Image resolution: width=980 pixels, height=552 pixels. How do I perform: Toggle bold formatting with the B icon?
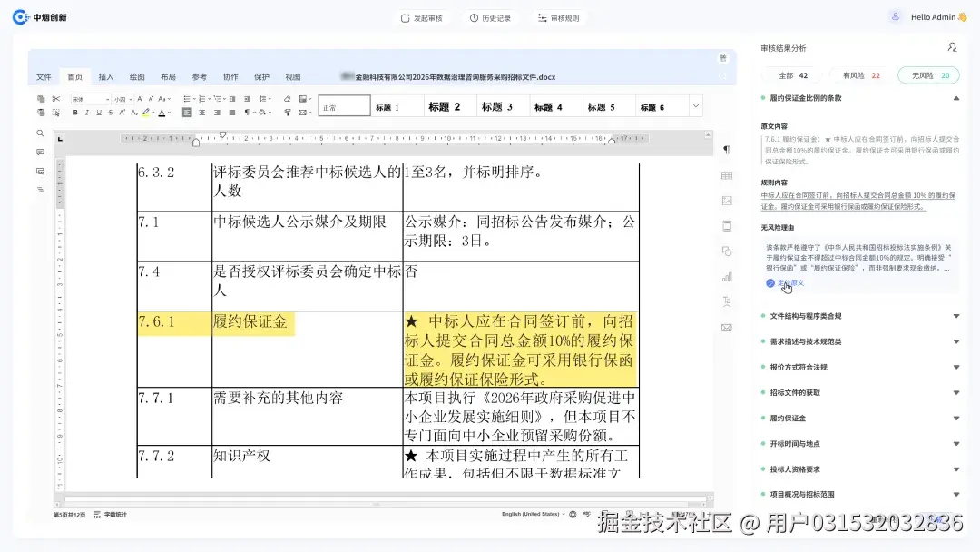(74, 113)
